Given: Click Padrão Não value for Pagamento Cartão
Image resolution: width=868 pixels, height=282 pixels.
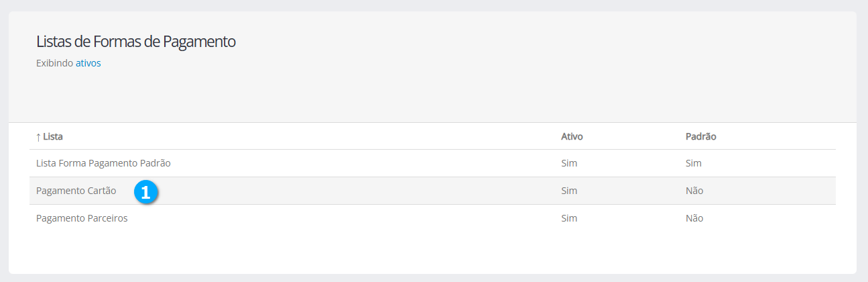Looking at the screenshot, I should coord(694,191).
